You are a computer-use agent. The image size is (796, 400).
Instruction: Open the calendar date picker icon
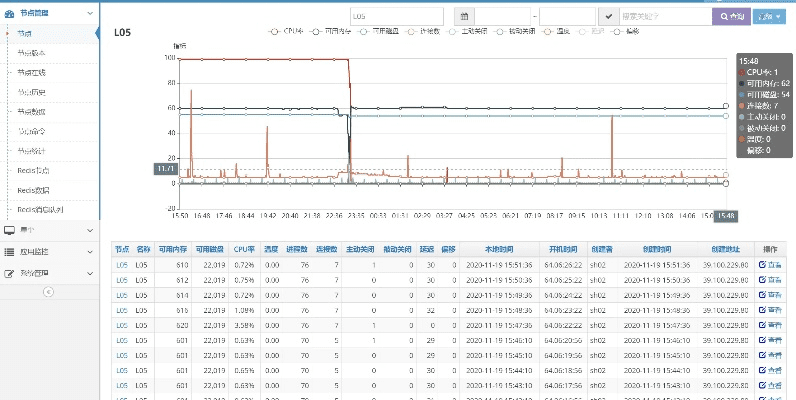(x=464, y=17)
